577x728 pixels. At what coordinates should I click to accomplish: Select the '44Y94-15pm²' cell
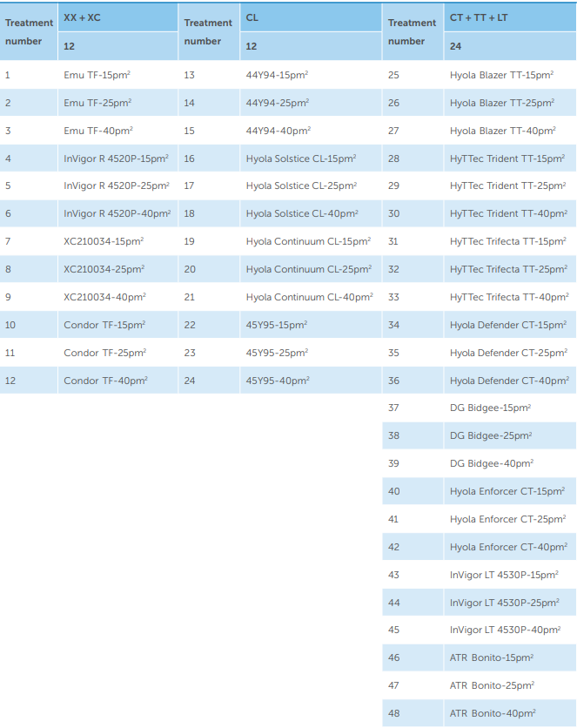311,75
